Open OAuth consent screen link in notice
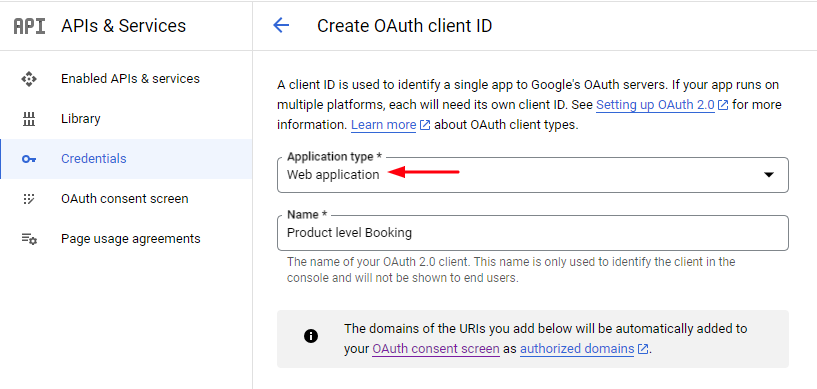The width and height of the screenshot is (817, 389). 436,349
